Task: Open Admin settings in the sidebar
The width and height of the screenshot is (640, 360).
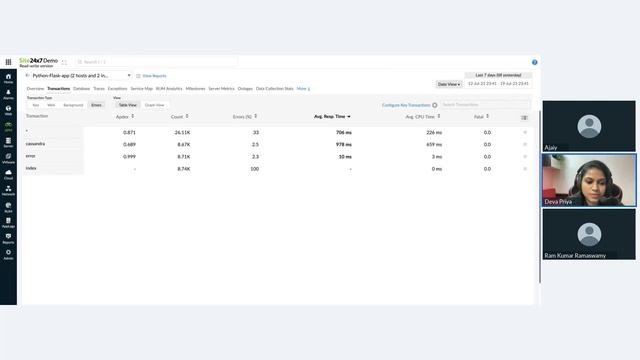Action: click(8, 255)
